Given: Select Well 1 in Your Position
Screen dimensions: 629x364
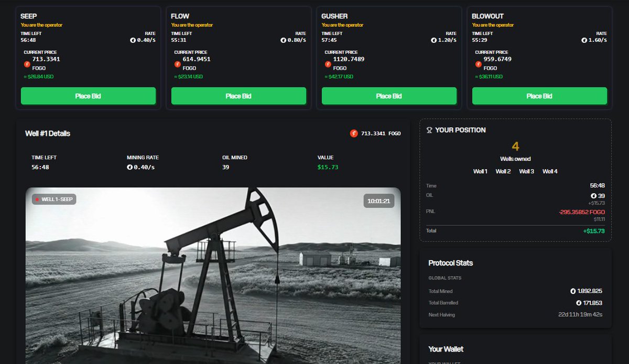Looking at the screenshot, I should click(x=481, y=171).
